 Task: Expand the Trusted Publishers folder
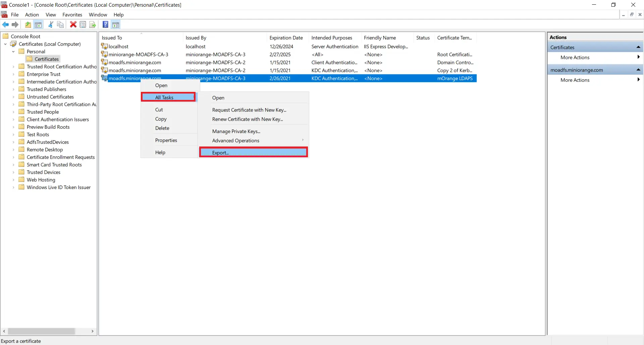click(x=13, y=89)
